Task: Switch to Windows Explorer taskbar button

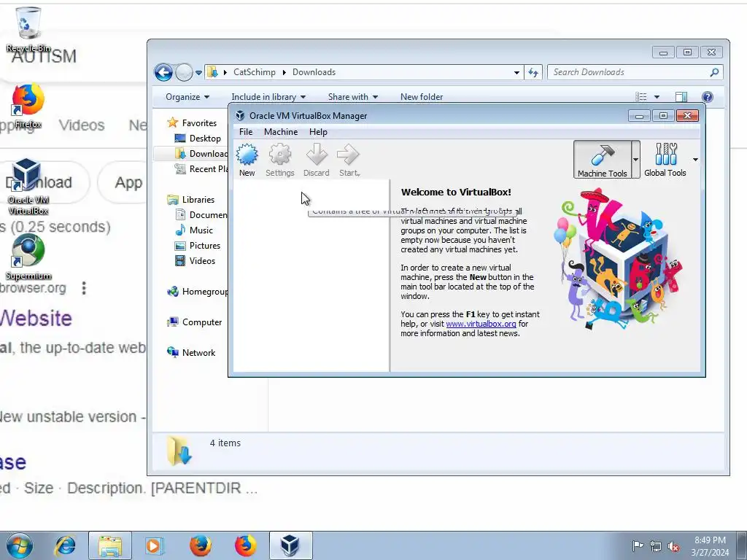Action: (110, 545)
